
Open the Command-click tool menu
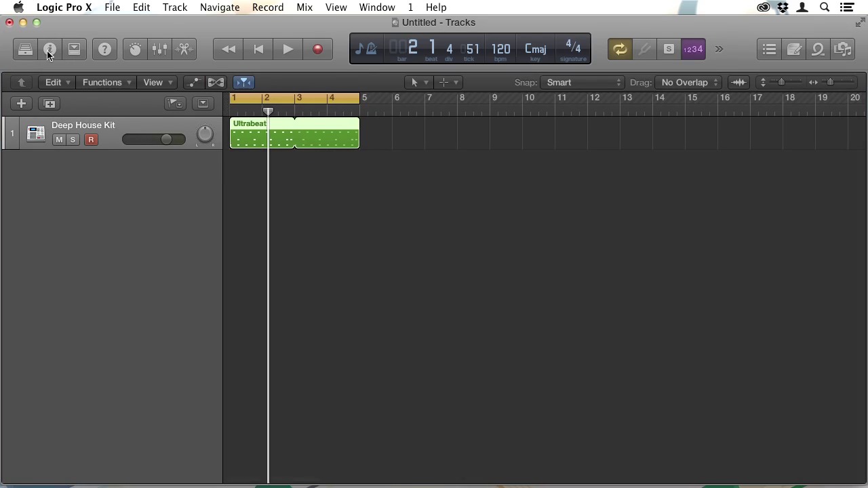pos(448,83)
